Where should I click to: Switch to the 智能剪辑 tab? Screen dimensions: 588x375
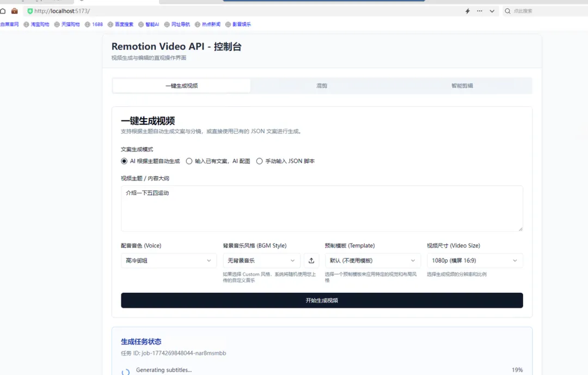(462, 86)
